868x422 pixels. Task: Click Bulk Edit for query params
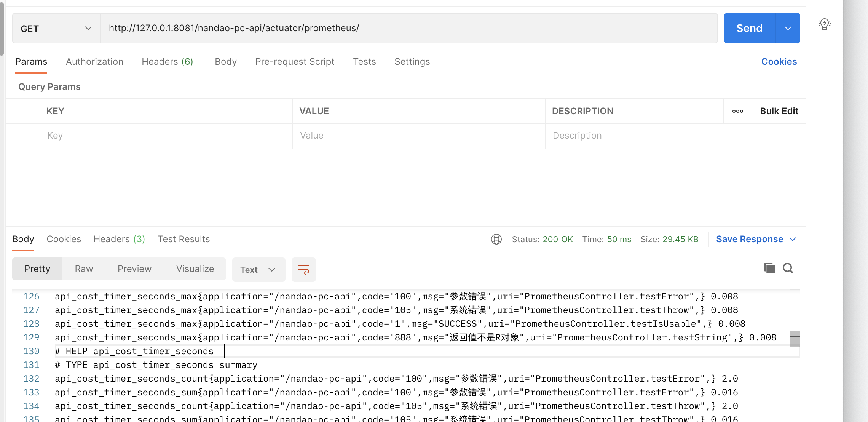[779, 111]
